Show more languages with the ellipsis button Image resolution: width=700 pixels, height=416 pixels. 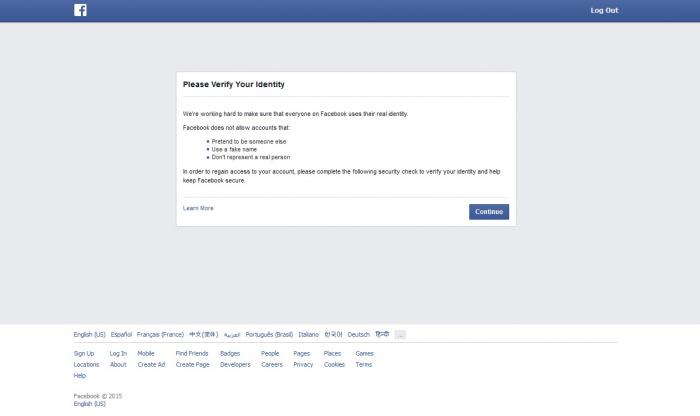click(400, 334)
